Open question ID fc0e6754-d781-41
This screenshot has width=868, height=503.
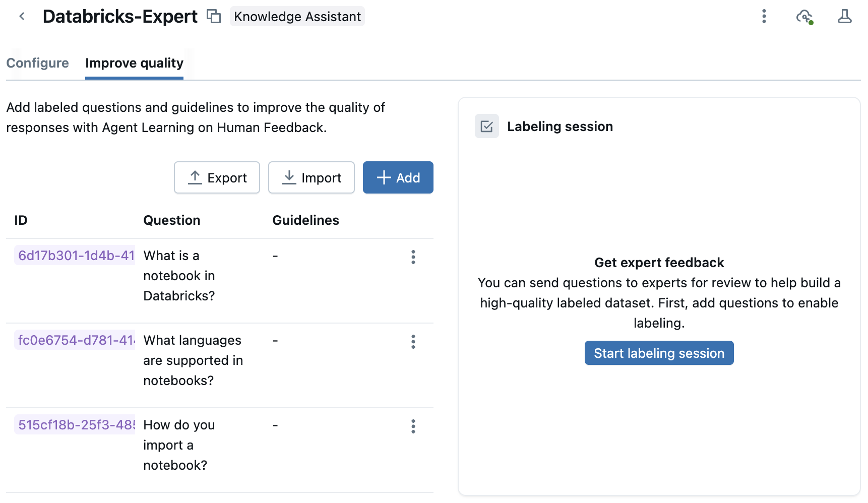point(76,340)
